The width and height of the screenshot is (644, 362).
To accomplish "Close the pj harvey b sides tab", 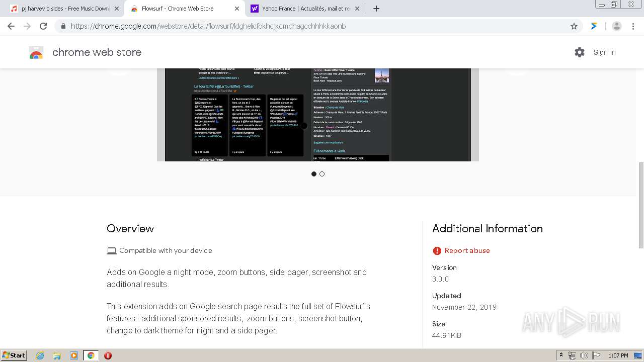I will click(x=117, y=9).
